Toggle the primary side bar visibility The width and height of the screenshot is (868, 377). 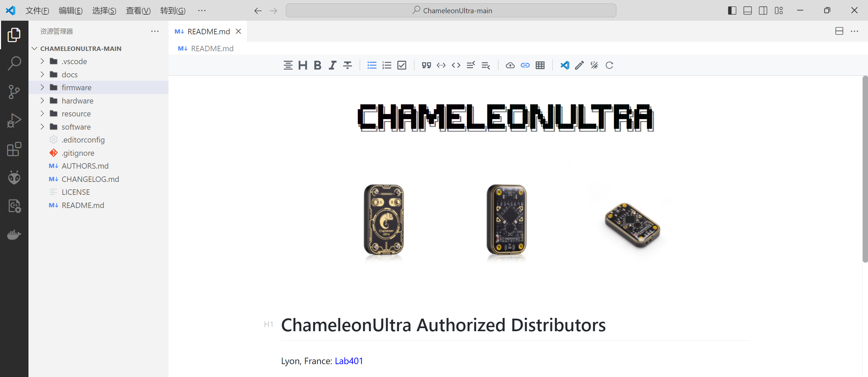732,11
